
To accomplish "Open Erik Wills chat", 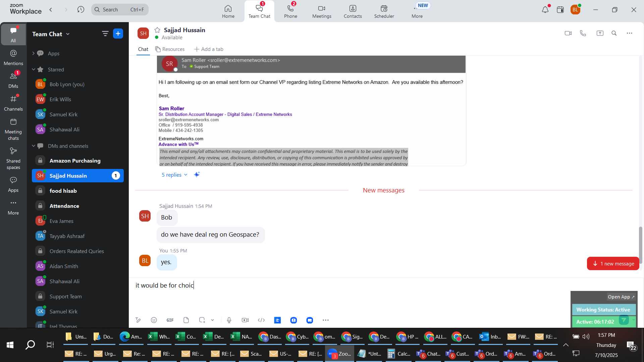I will (x=78, y=99).
